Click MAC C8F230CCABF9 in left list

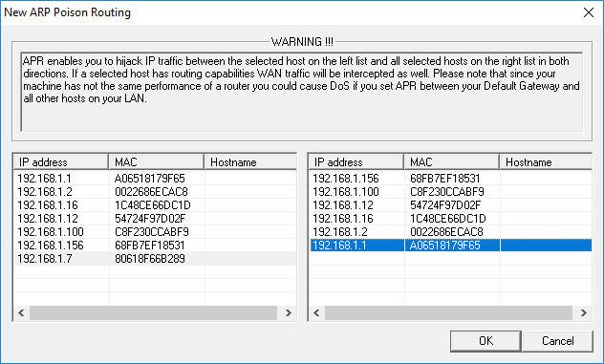point(152,232)
